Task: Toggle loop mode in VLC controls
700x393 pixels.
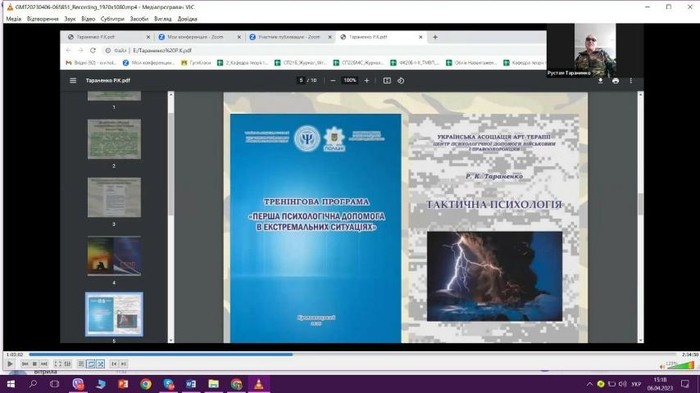Action: coord(91,364)
